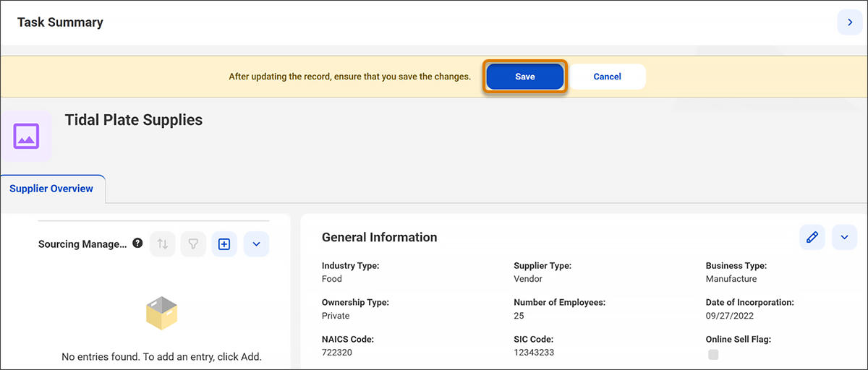Open the General Information chevron dropdown
Viewport: 868px width, 370px height.
pyautogui.click(x=844, y=236)
